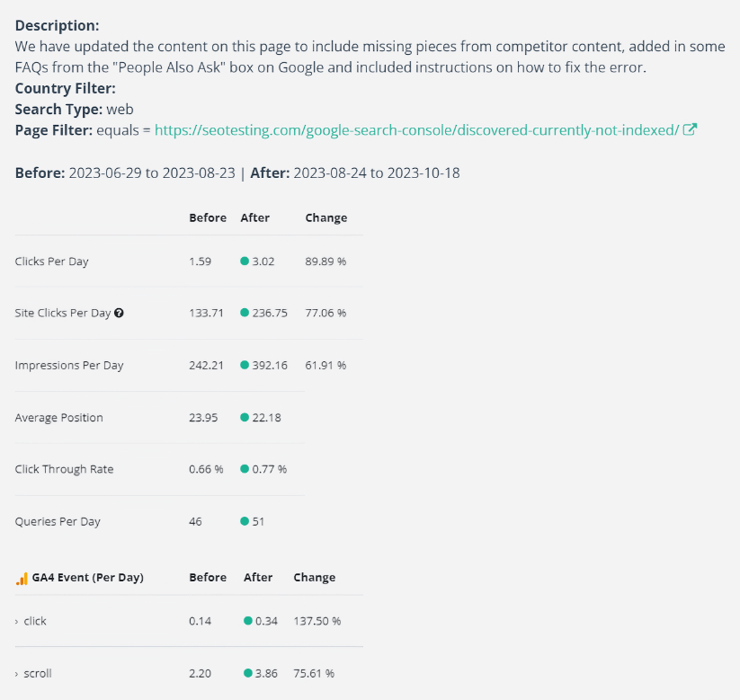Click the 89.89 % clicks change value
Image resolution: width=740 pixels, height=700 pixels.
pyautogui.click(x=325, y=261)
